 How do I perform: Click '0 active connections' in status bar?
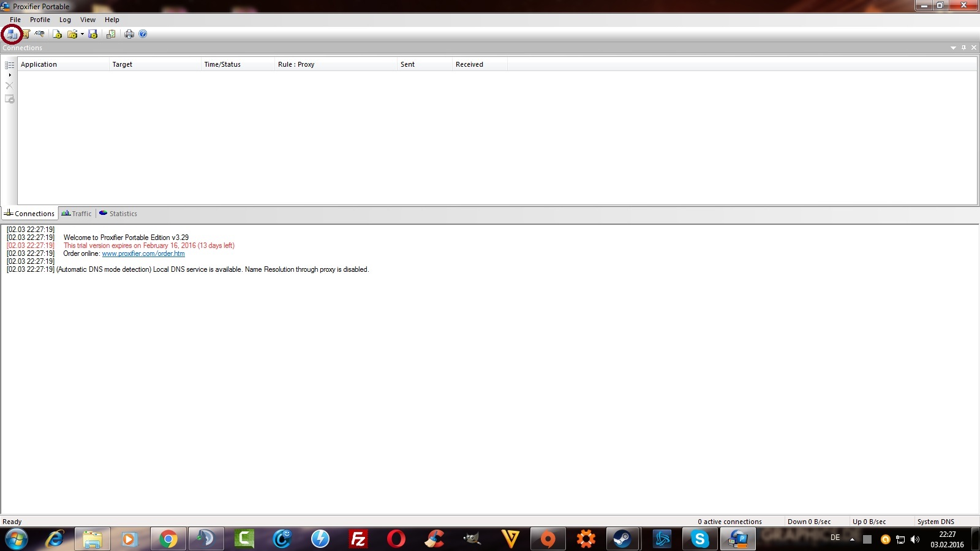(x=729, y=522)
